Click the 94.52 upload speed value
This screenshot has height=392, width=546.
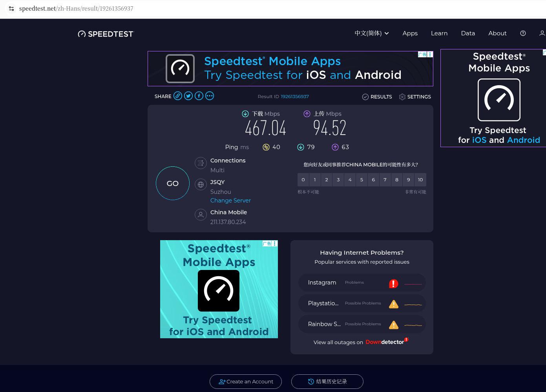pyautogui.click(x=330, y=128)
